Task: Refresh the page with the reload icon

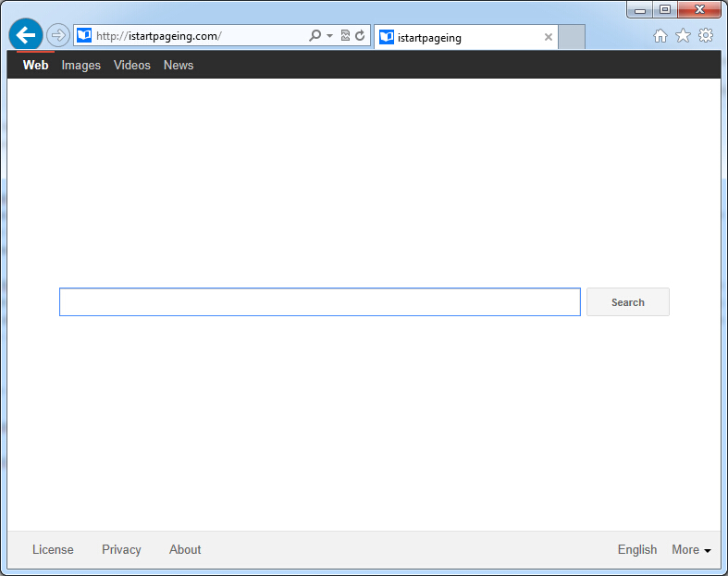Action: coord(360,35)
